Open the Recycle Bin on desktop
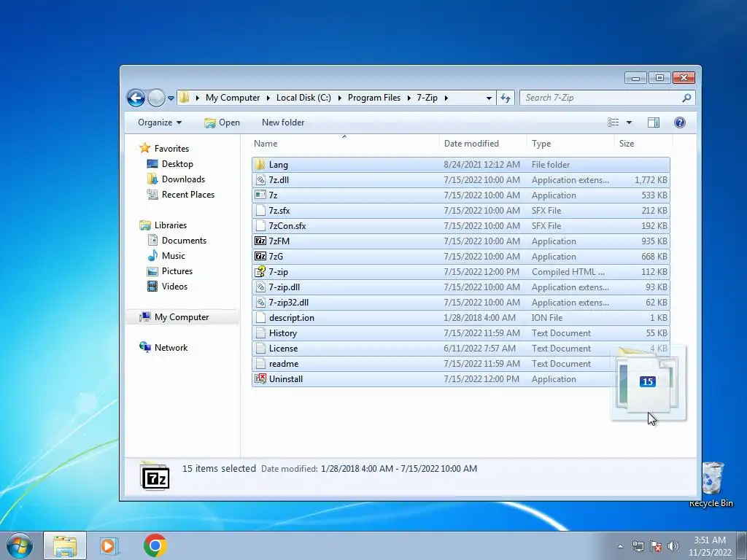The height and width of the screenshot is (560, 747). point(712,484)
